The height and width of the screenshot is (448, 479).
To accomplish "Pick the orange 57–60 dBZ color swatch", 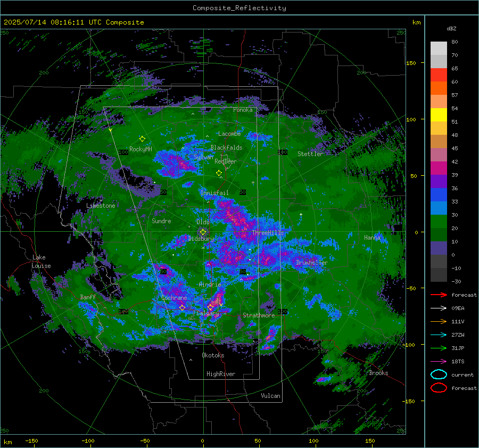I will 439,88.
